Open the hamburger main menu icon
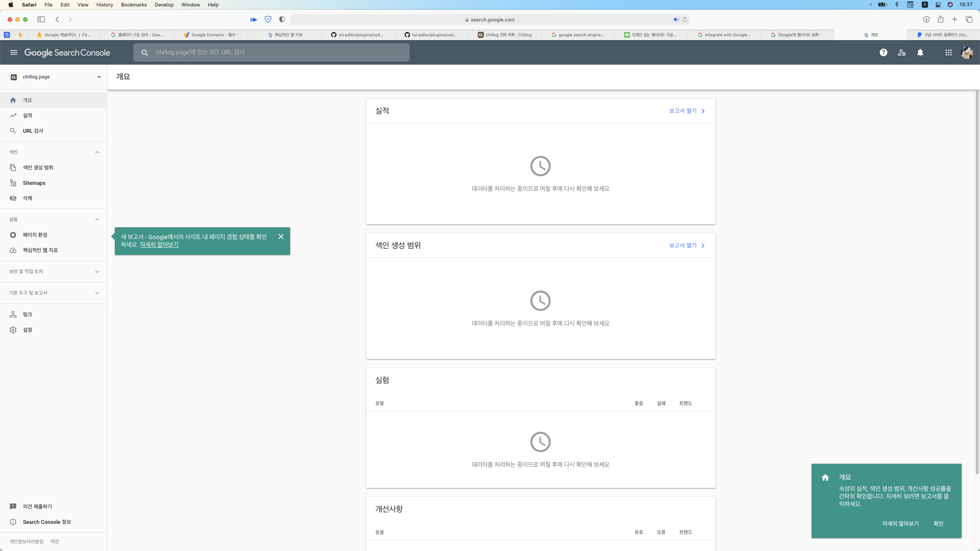 [x=14, y=52]
